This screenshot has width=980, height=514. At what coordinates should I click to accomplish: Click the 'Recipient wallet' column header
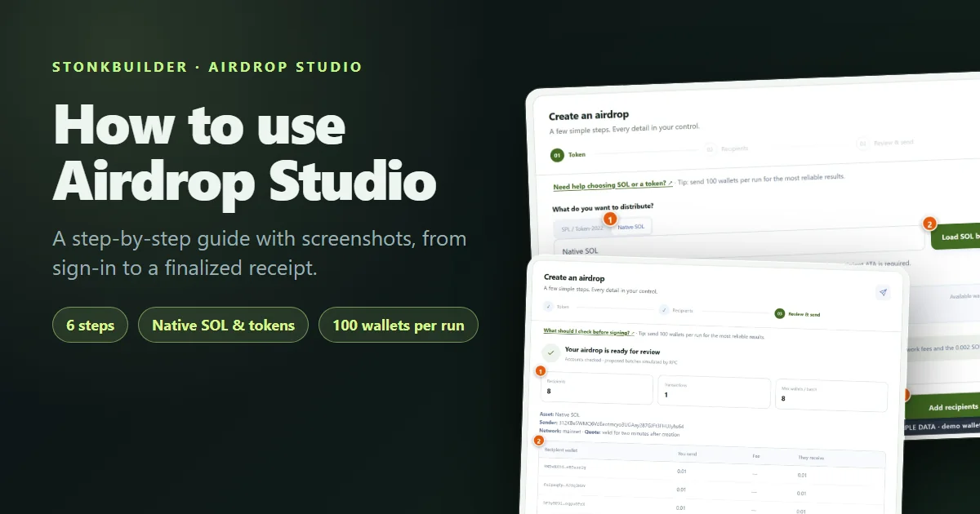pos(562,450)
